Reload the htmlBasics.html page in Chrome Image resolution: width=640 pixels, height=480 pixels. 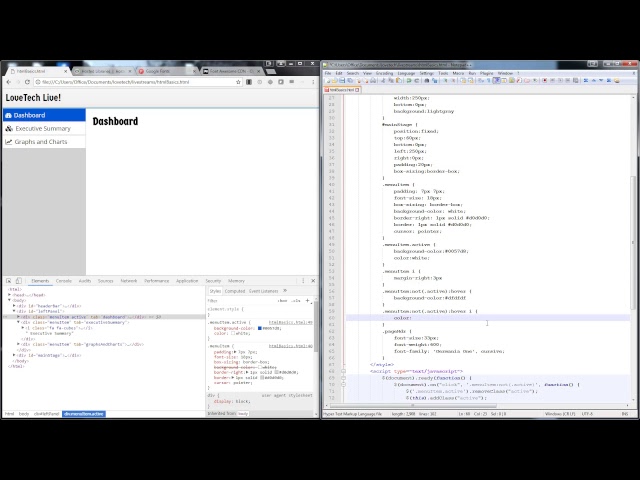coord(27,82)
